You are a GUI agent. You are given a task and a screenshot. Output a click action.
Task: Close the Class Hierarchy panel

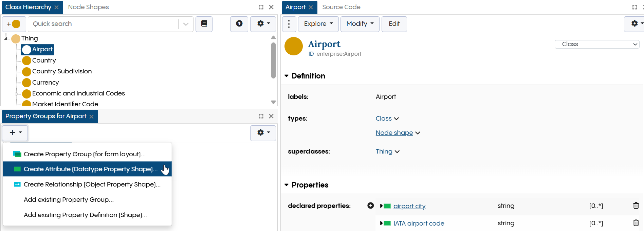271,7
